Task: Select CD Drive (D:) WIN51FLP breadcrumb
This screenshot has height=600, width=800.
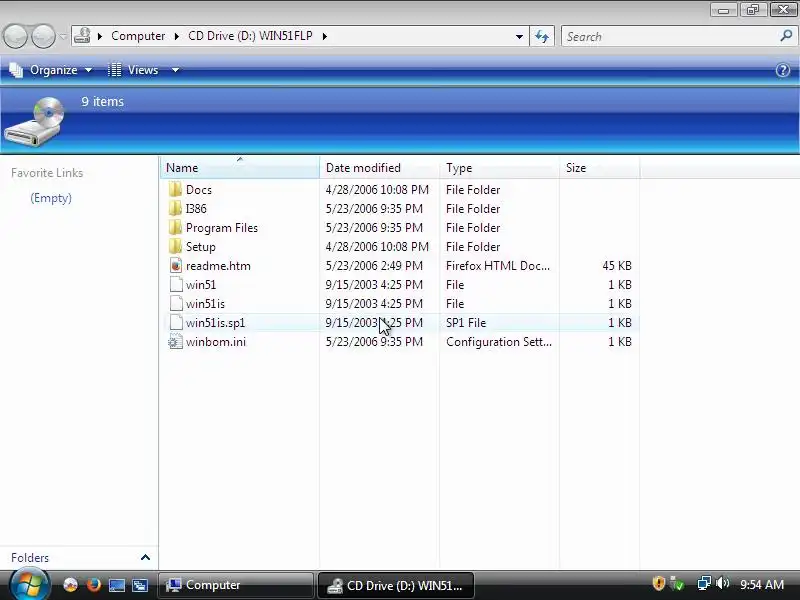Action: tap(250, 36)
